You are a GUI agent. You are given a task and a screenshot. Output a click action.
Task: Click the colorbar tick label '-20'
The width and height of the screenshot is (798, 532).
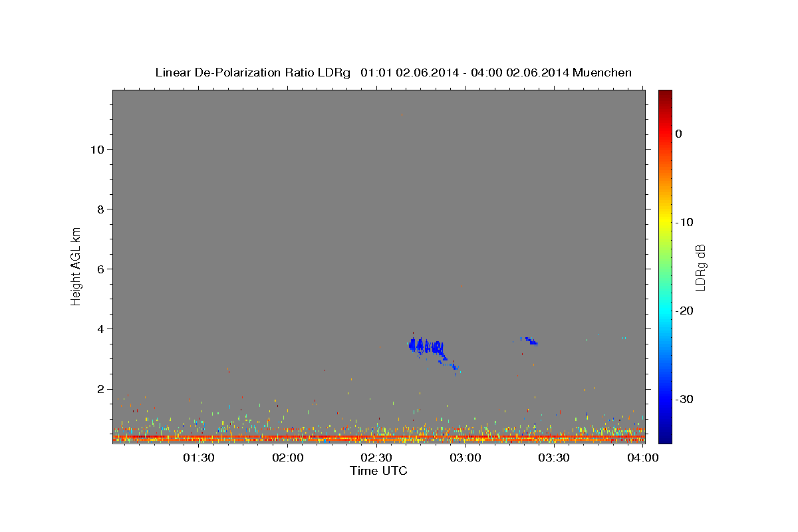(685, 311)
